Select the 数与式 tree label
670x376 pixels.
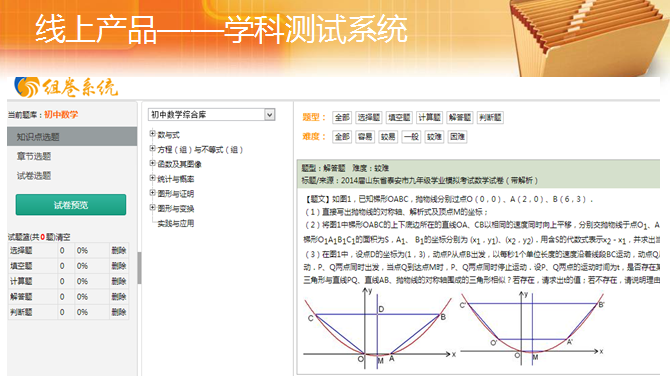click(168, 135)
